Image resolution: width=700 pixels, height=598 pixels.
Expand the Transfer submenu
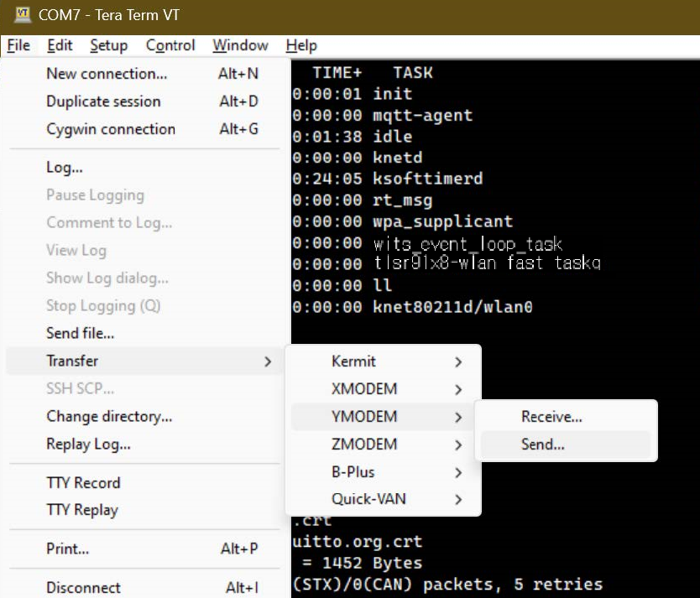tap(145, 361)
